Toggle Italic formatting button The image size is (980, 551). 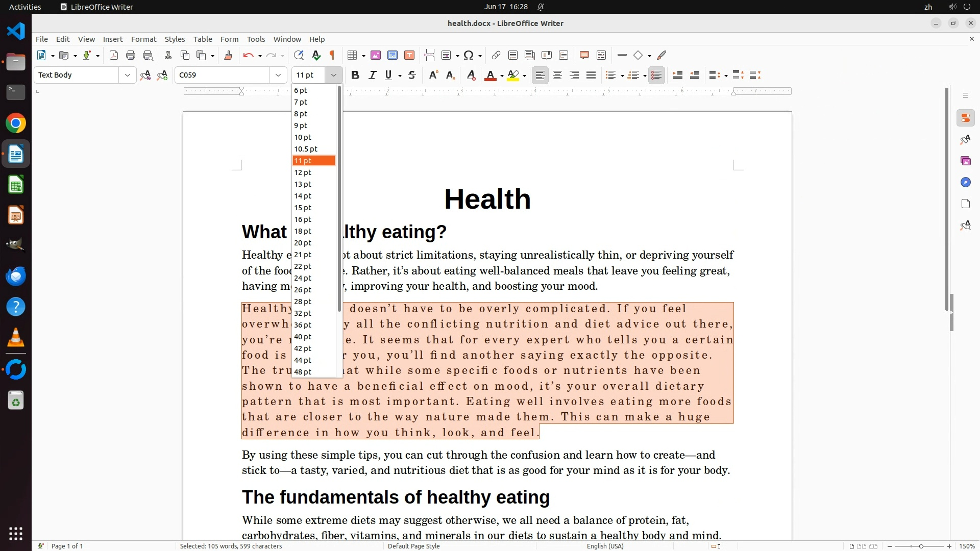[x=372, y=76]
